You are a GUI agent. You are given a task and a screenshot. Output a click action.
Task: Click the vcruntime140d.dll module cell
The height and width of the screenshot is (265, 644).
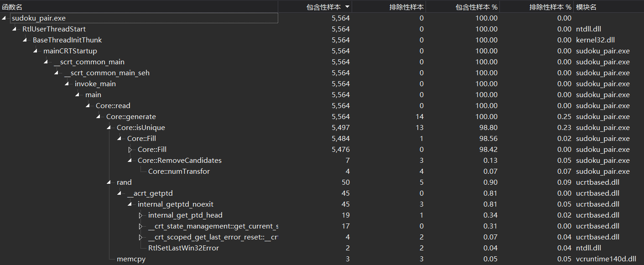pos(606,259)
